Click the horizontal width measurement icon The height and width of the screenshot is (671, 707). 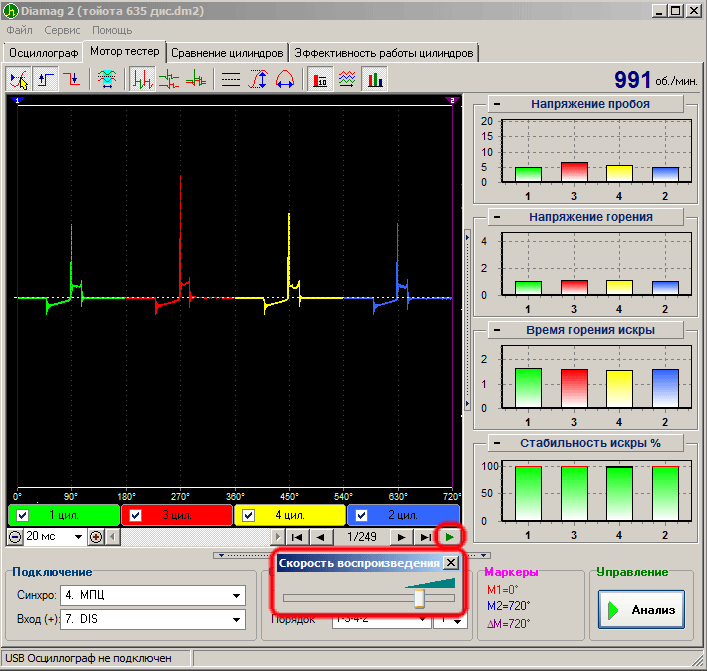point(285,79)
